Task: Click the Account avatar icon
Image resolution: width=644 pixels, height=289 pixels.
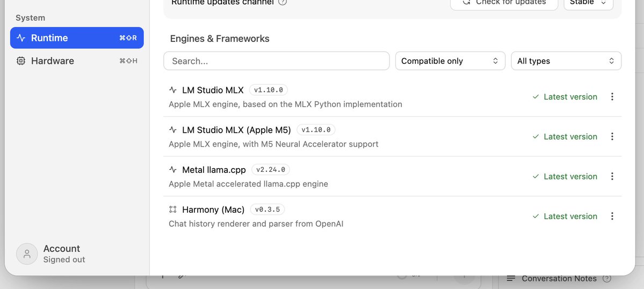Action: [x=27, y=254]
